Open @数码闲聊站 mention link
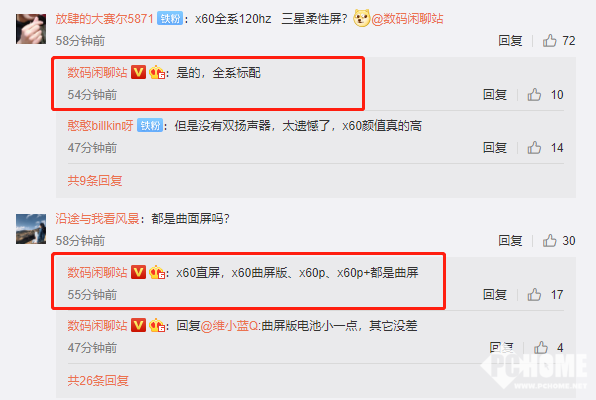 pyautogui.click(x=407, y=19)
